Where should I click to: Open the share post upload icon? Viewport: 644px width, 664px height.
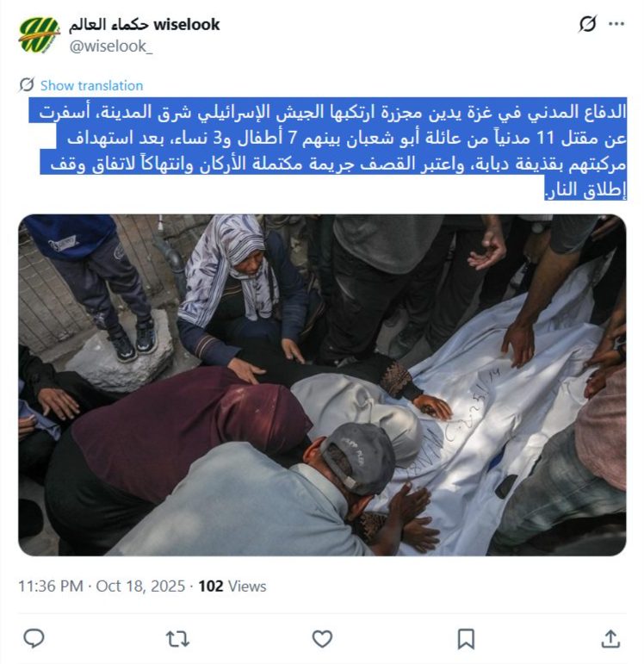click(x=610, y=638)
